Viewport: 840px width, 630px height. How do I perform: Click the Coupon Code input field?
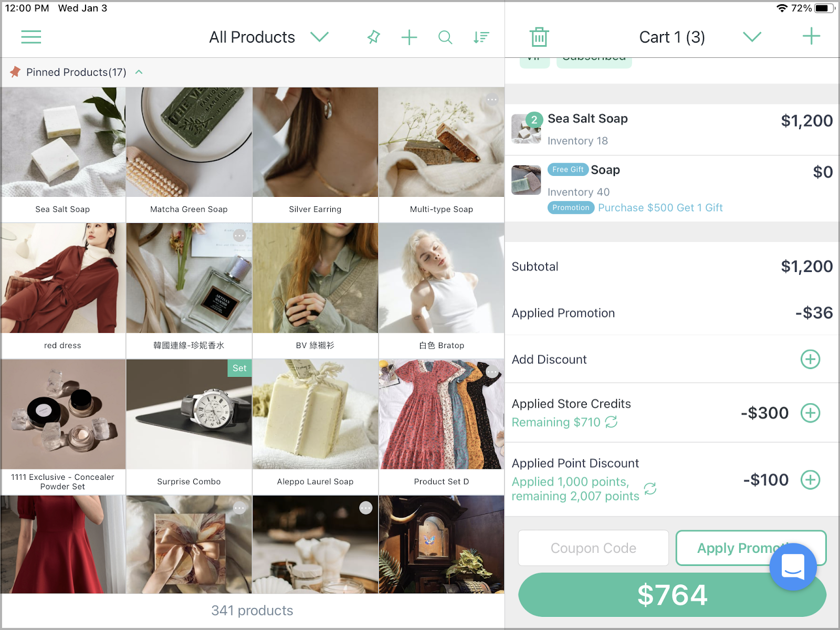click(593, 548)
